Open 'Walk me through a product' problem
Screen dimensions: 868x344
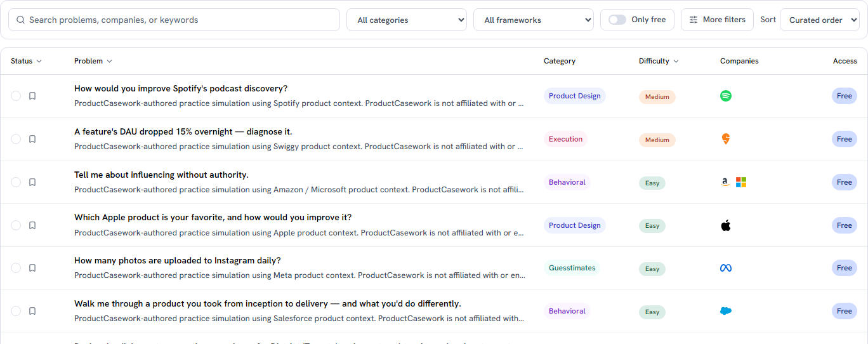point(268,303)
